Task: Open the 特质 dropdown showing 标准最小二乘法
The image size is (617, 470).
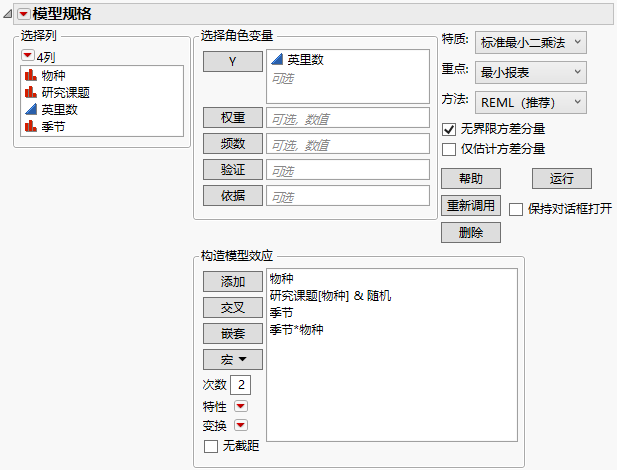Action: click(x=531, y=43)
